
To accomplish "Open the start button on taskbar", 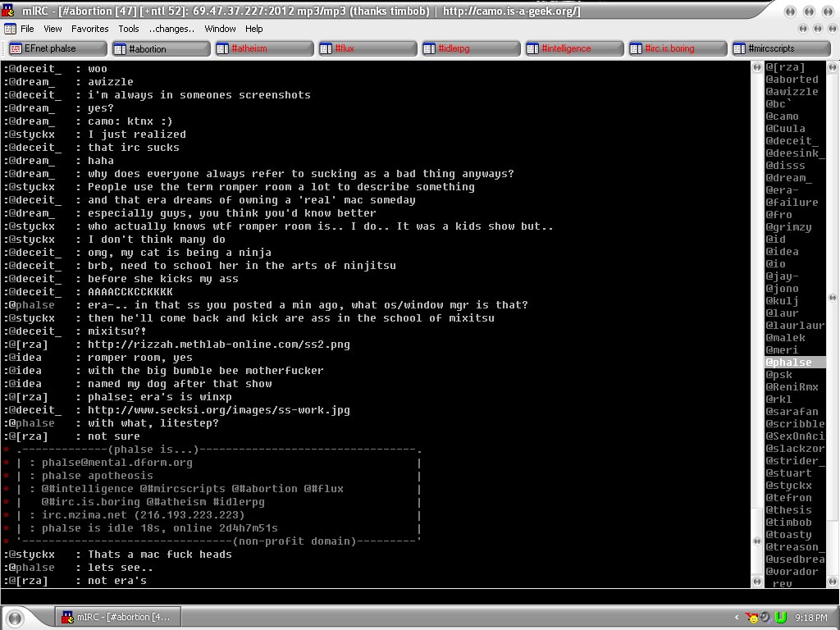I will pos(25,617).
